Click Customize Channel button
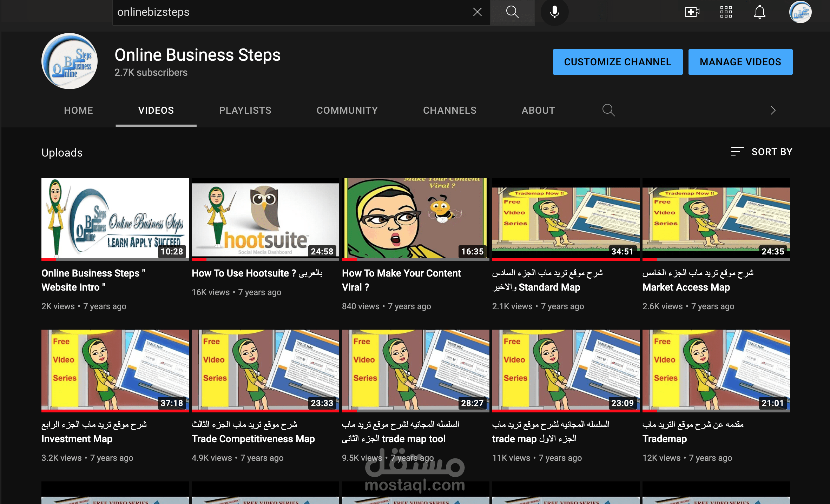The height and width of the screenshot is (504, 830). pyautogui.click(x=618, y=62)
